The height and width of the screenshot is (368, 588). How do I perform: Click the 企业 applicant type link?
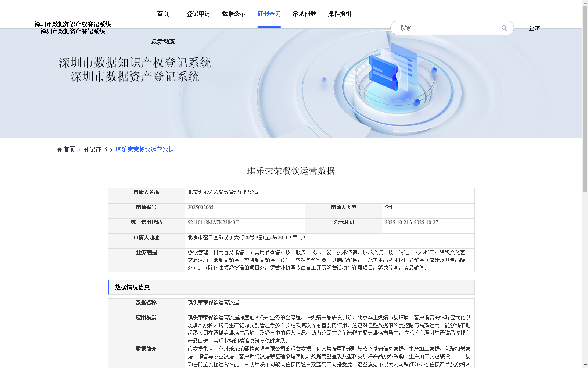390,207
